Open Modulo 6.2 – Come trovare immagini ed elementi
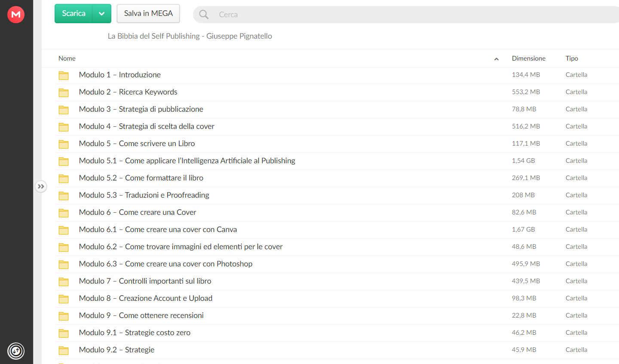 (x=181, y=247)
